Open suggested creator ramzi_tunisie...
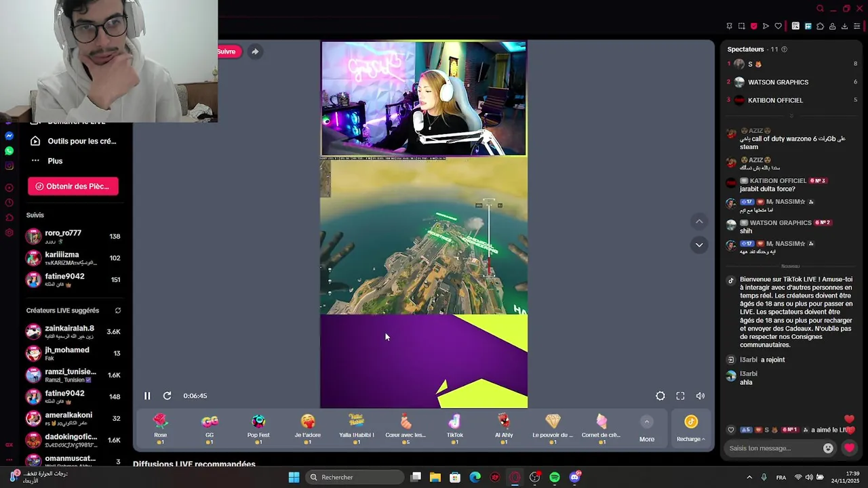Image resolution: width=868 pixels, height=488 pixels. [x=73, y=375]
